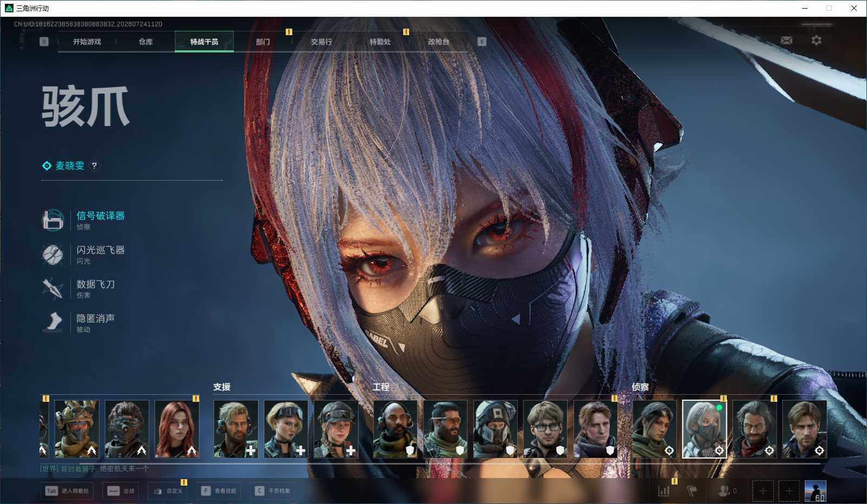The height and width of the screenshot is (504, 867).
Task: Open the player avatar showing level 60
Action: click(x=816, y=491)
